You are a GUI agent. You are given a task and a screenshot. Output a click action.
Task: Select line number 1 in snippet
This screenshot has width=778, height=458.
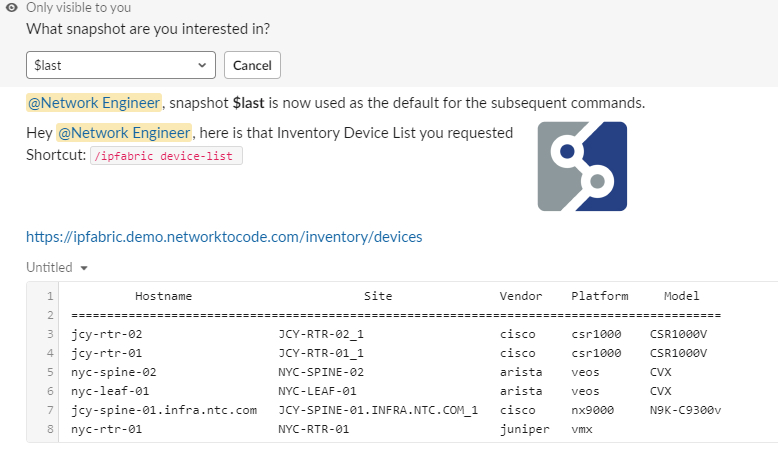point(50,296)
